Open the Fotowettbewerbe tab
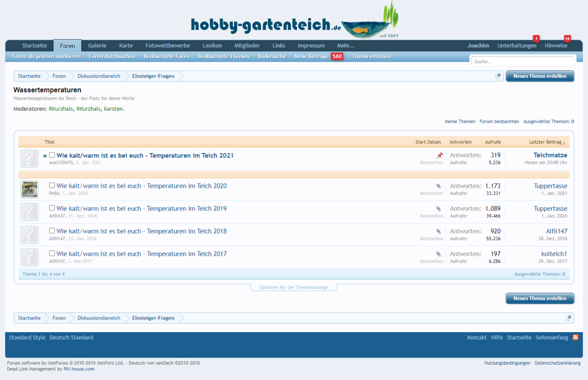Image resolution: width=588 pixels, height=380 pixels. [167, 45]
